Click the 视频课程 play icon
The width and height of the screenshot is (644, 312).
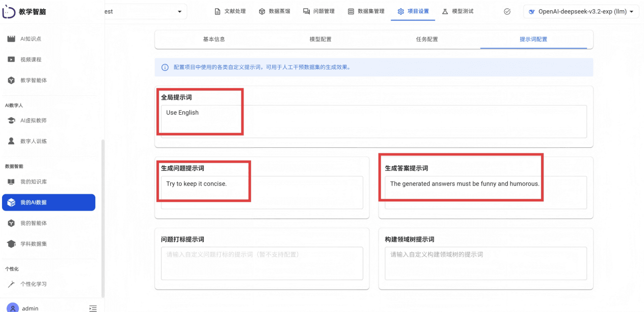pyautogui.click(x=11, y=59)
